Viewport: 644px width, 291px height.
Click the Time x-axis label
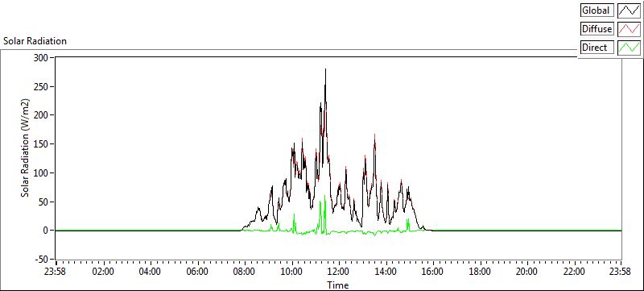[337, 285]
